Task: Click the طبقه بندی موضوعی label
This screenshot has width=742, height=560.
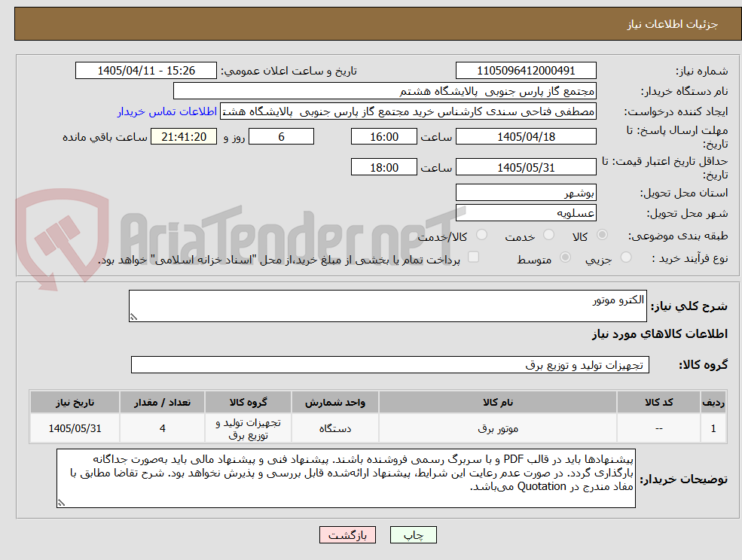Action: pyautogui.click(x=678, y=236)
